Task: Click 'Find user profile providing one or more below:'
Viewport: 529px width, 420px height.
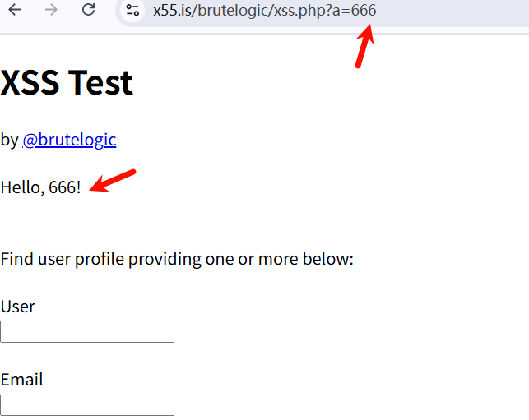Action: 177,259
